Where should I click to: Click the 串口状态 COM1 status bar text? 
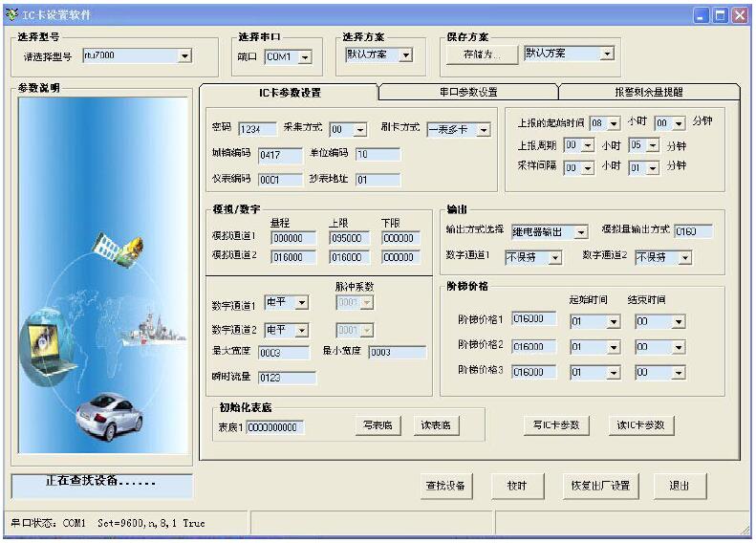108,523
